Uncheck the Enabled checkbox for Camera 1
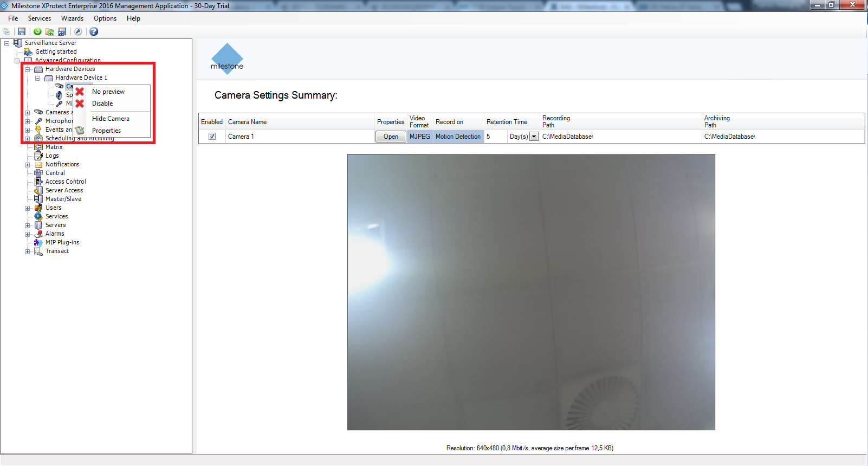Image resolution: width=868 pixels, height=466 pixels. click(x=212, y=137)
